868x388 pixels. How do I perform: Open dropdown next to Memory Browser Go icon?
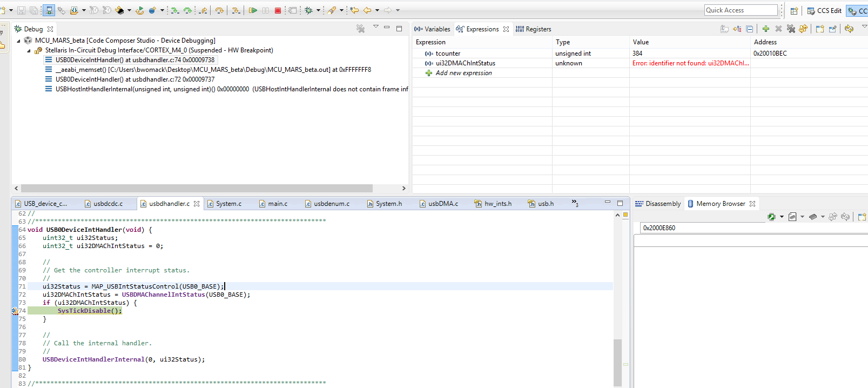[x=782, y=217]
